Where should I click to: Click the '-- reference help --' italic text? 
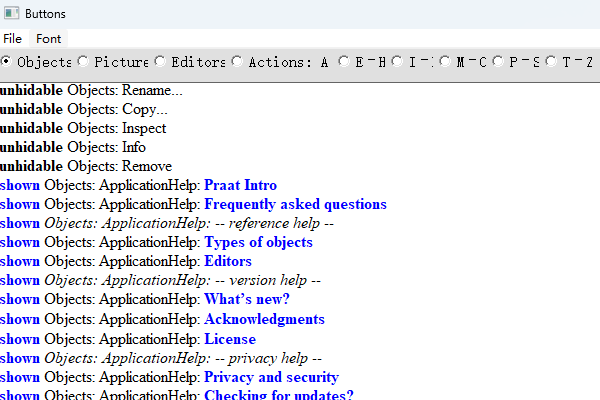[x=274, y=224]
